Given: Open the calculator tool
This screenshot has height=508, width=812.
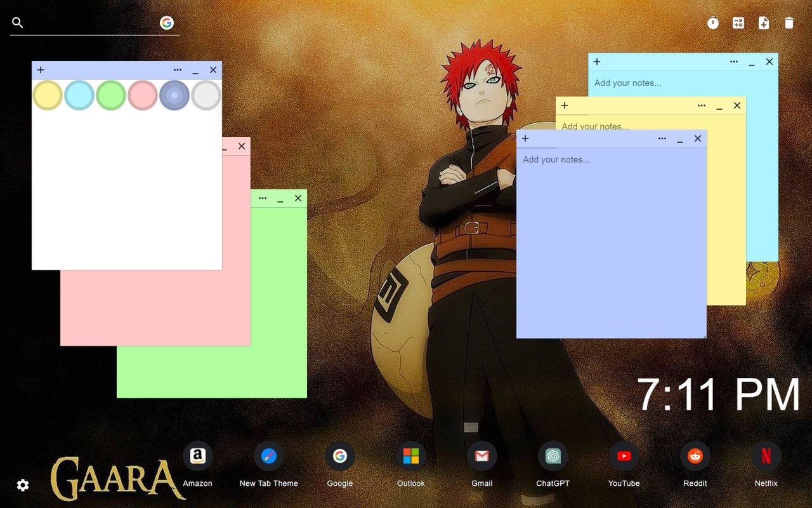Looking at the screenshot, I should (x=738, y=23).
